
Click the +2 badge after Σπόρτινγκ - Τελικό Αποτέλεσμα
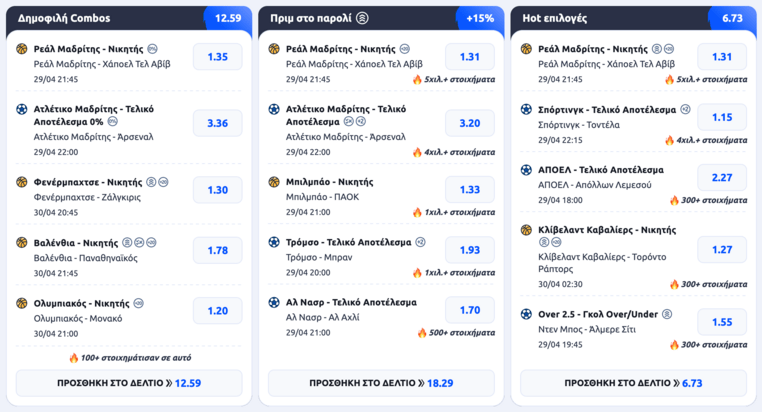pos(685,109)
